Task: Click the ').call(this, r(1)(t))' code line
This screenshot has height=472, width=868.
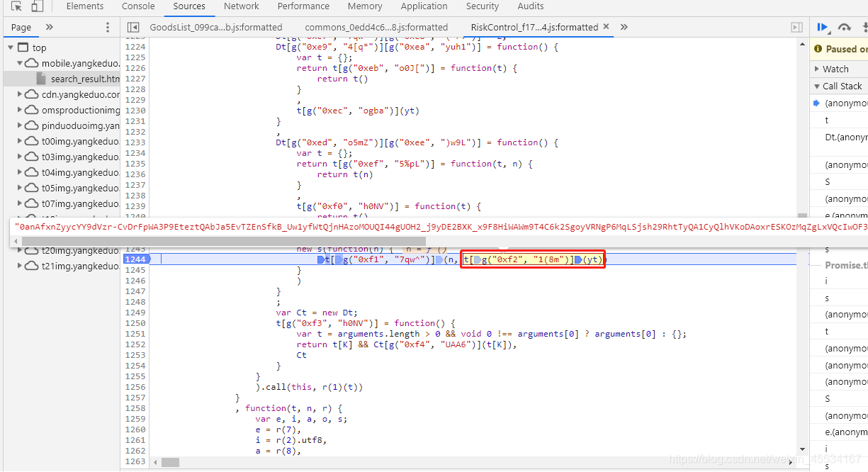Action: pos(310,387)
